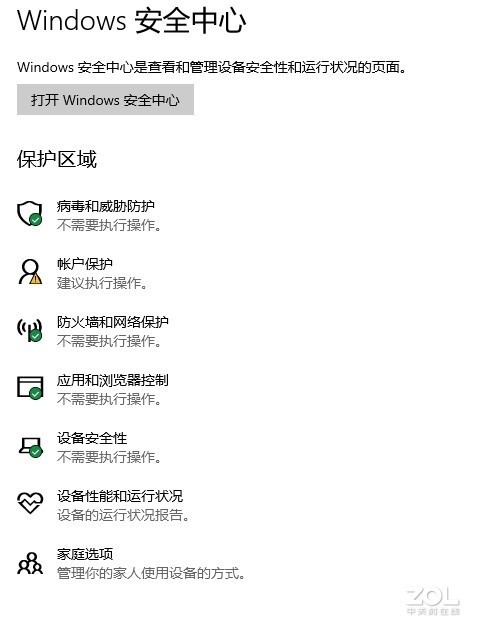Screen dimensions: 493x623
Task: Click the Windows 安全中心 page title
Action: click(131, 20)
